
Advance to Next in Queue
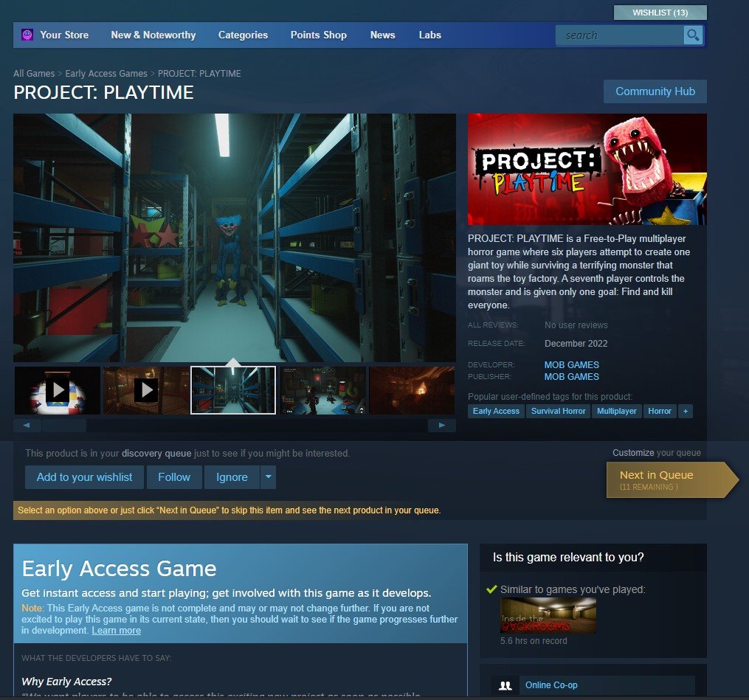[672, 480]
